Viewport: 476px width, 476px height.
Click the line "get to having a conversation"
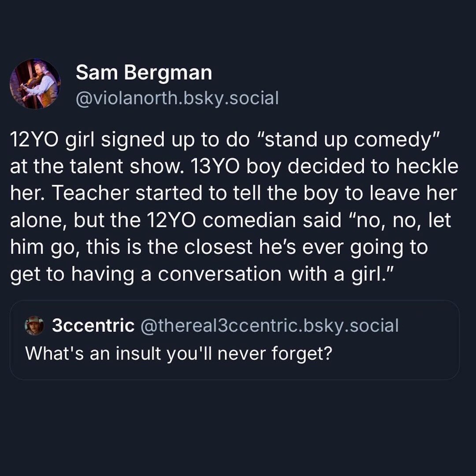pos(200,273)
